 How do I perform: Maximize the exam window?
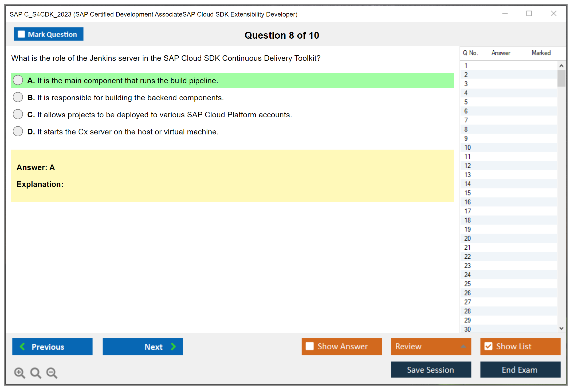pyautogui.click(x=529, y=14)
